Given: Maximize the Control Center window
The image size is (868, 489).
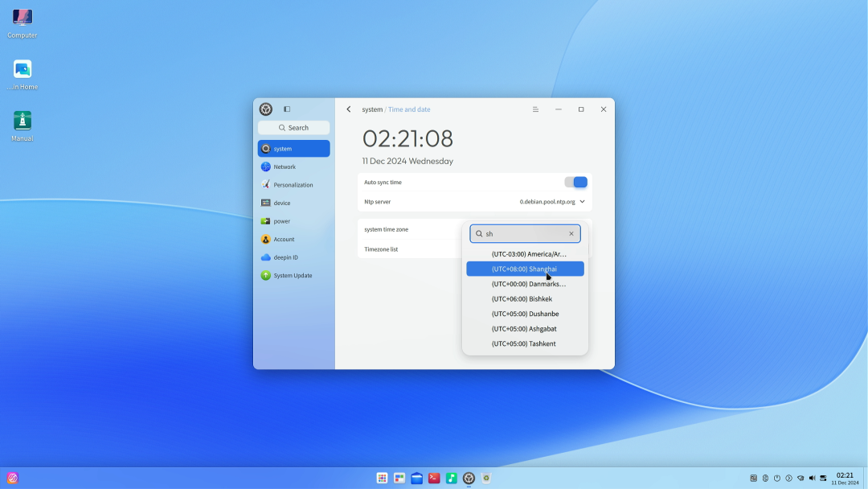Looking at the screenshot, I should pos(581,109).
